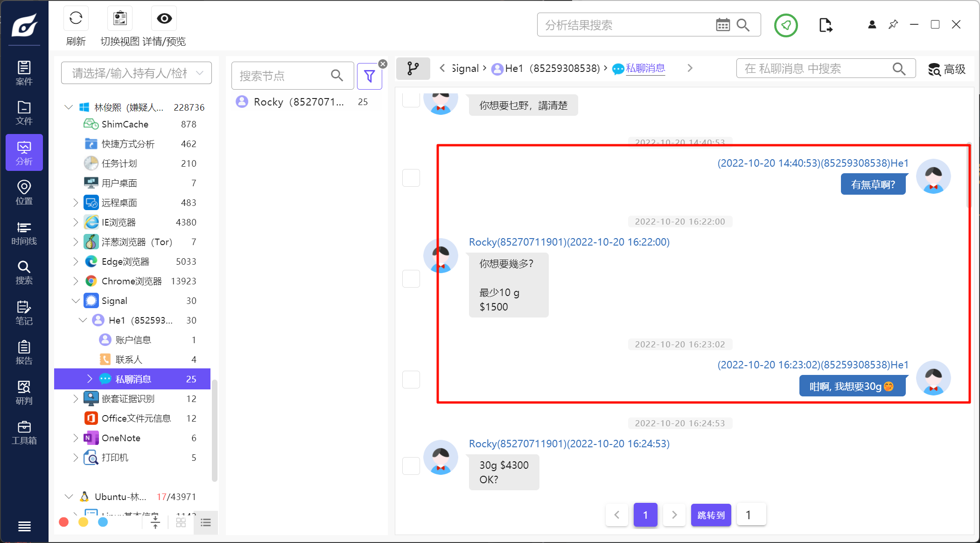
Task: Check the box beside 有無草啊 message
Action: (x=411, y=178)
